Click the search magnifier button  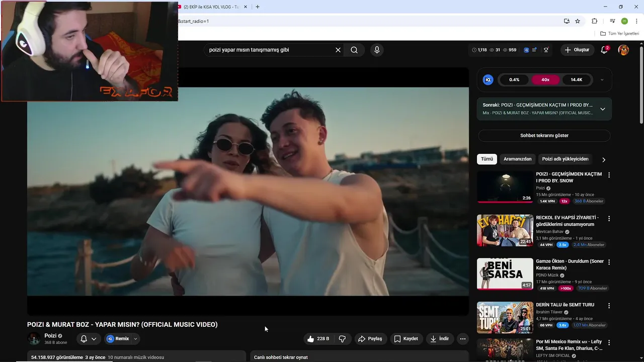pos(354,50)
